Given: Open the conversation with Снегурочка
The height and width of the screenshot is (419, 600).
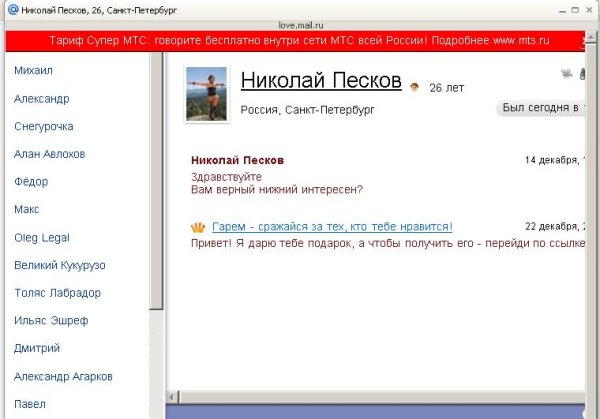Looking at the screenshot, I should click(44, 127).
